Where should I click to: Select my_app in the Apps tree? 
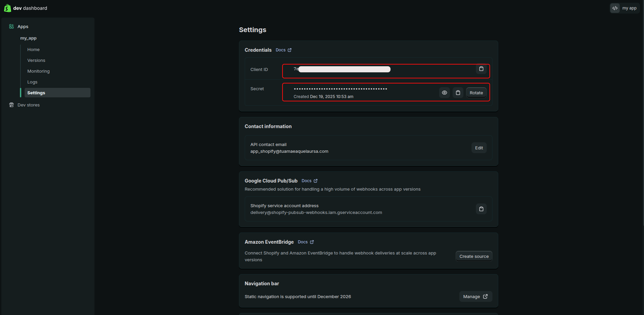click(x=28, y=38)
